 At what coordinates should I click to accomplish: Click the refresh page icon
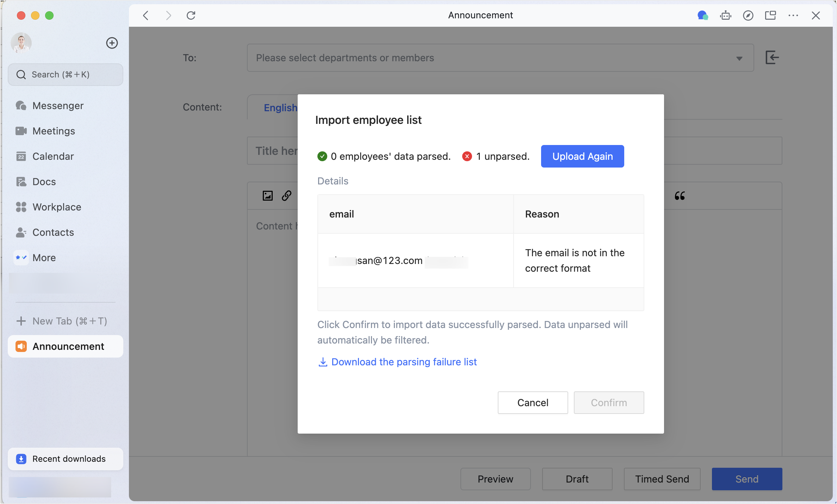191,15
